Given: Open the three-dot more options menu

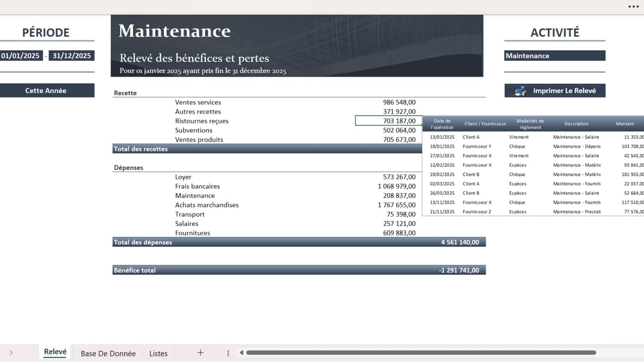Looking at the screenshot, I should (633, 6).
